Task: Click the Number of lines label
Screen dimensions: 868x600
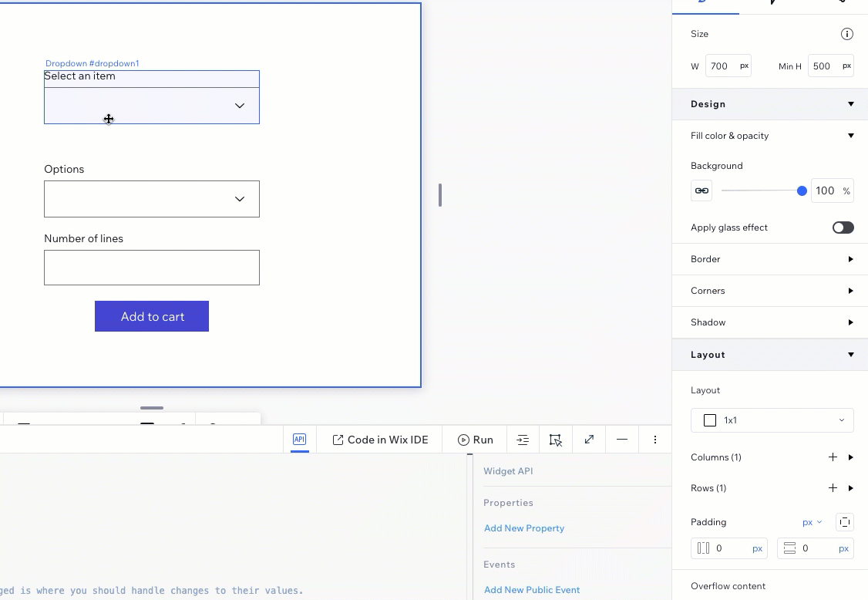Action: 83,238
